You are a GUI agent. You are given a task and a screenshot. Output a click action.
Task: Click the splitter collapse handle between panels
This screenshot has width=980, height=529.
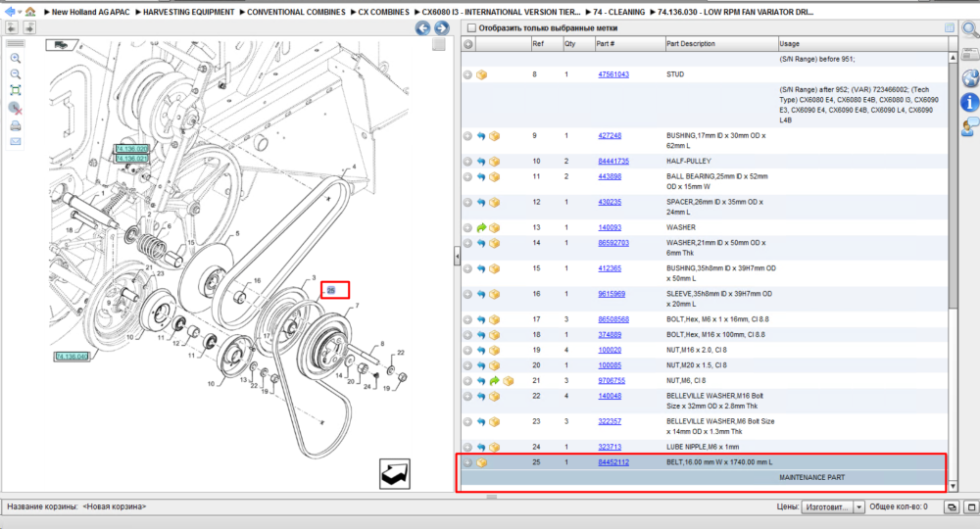[457, 256]
